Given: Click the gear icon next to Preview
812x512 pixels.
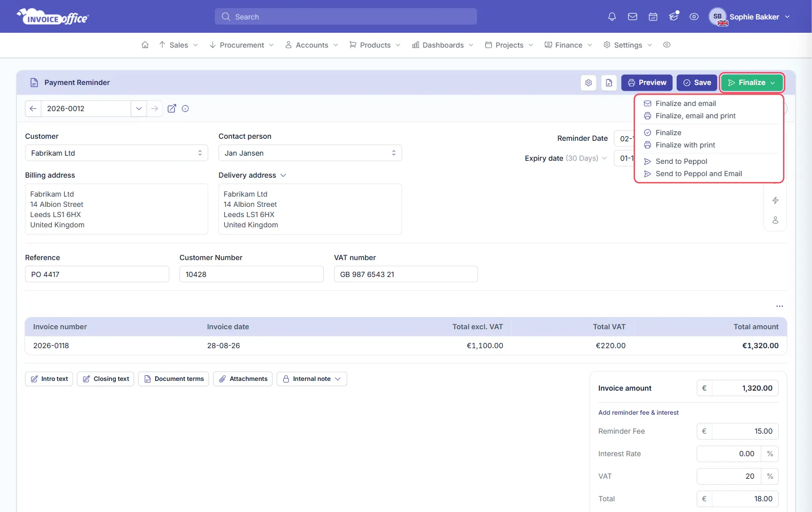Looking at the screenshot, I should [589, 82].
